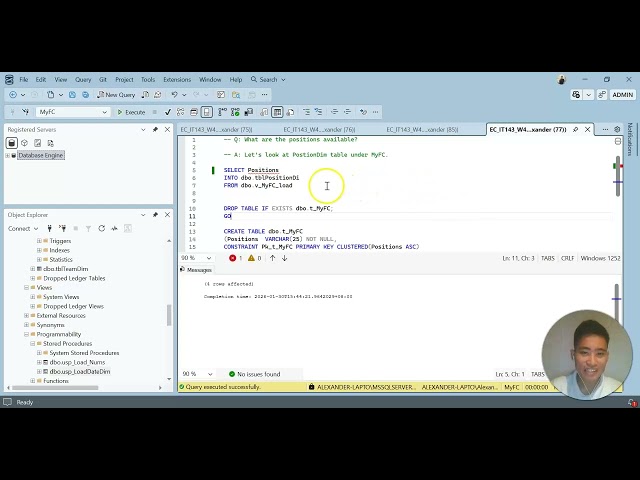Open the Connect dropdown in Object Explorer

pos(23,229)
